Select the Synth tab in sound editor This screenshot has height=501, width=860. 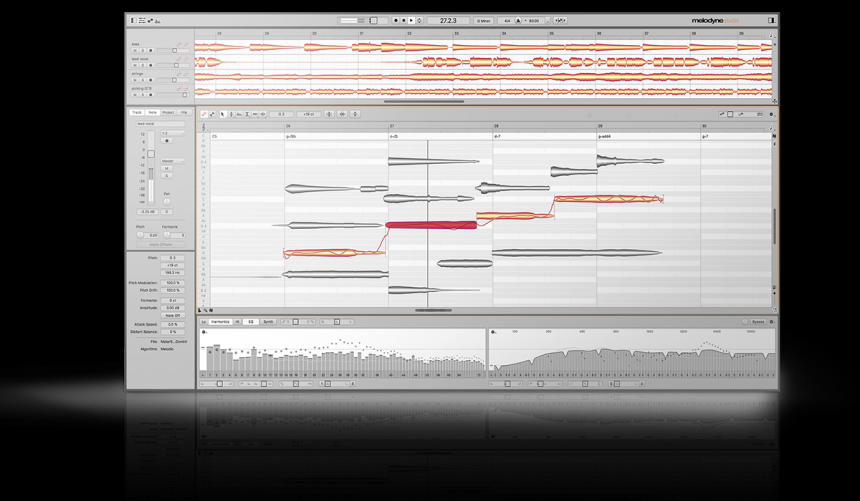[268, 322]
